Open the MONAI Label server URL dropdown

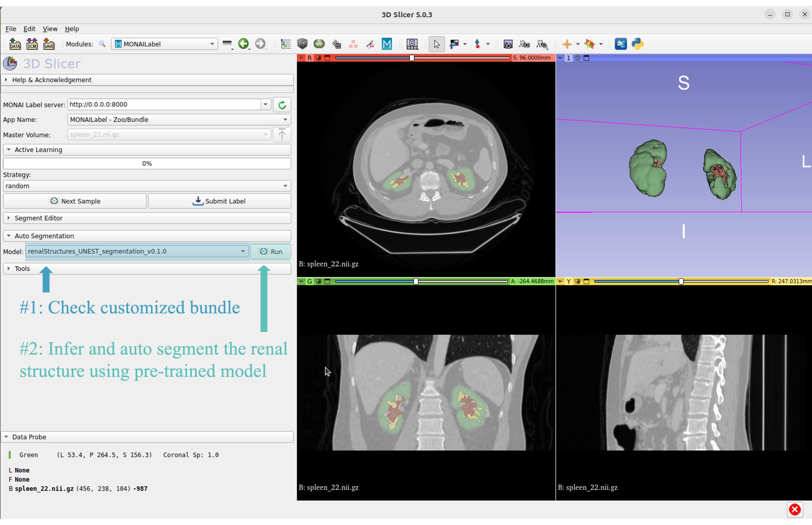coord(265,104)
